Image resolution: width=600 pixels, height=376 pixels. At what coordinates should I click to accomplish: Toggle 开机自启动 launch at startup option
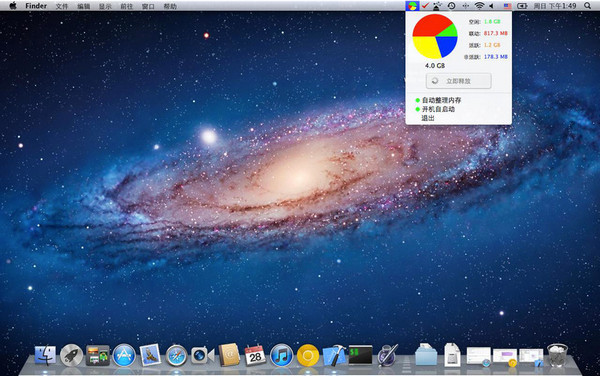tap(435, 109)
